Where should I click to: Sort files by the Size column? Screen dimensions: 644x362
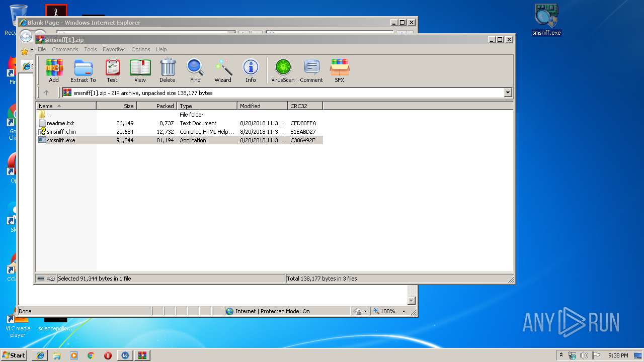click(x=116, y=106)
